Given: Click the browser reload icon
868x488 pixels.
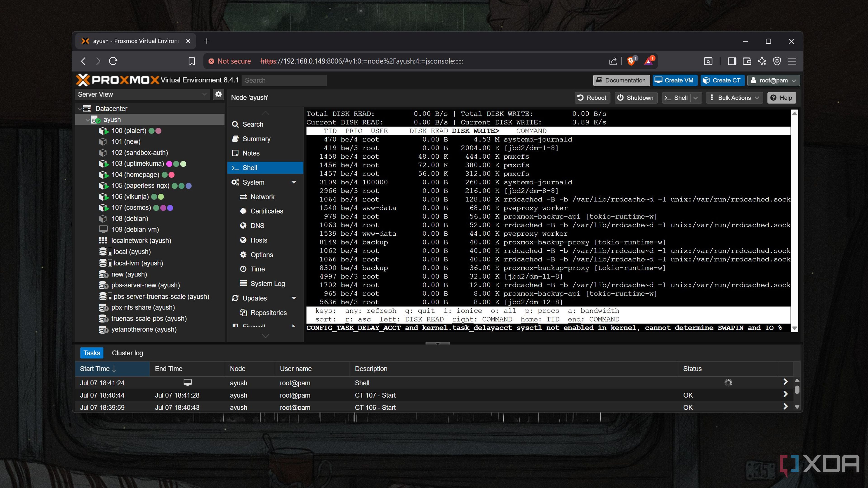Looking at the screenshot, I should click(113, 61).
